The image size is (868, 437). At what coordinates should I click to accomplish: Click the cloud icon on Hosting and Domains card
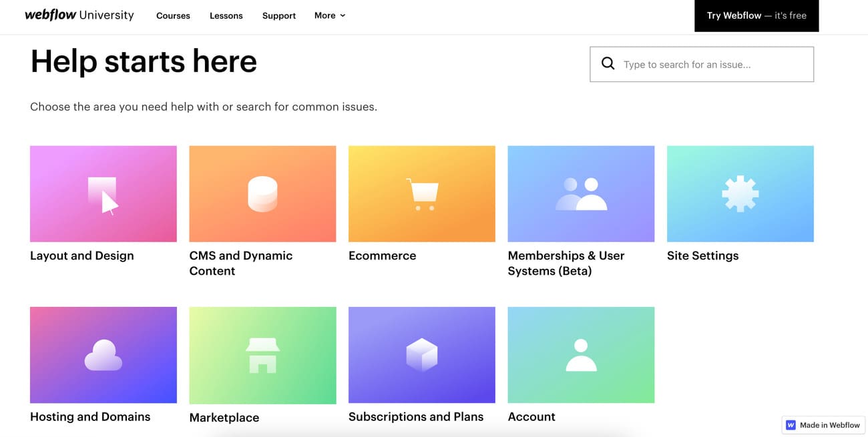pyautogui.click(x=103, y=355)
